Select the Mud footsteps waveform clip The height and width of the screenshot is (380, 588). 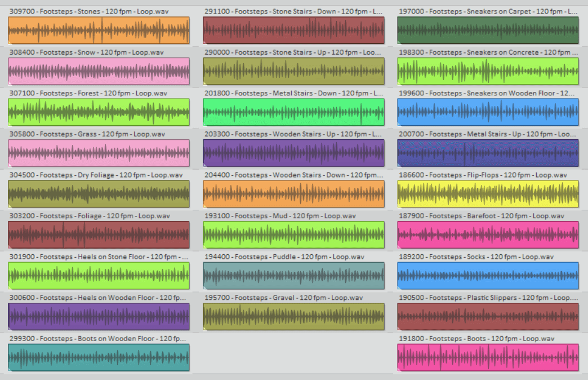point(293,235)
